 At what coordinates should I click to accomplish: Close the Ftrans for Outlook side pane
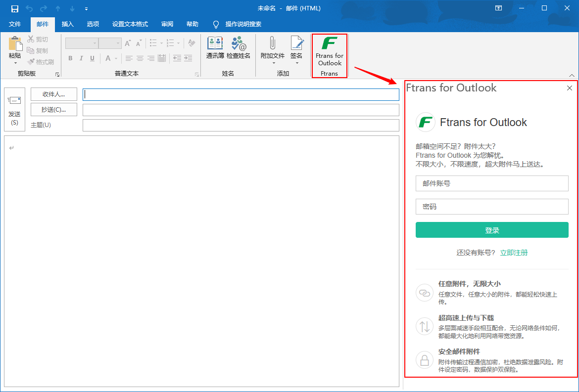tap(570, 88)
